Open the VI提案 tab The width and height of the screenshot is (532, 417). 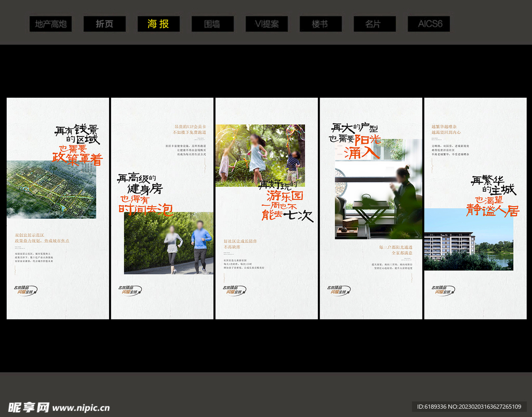pos(267,24)
